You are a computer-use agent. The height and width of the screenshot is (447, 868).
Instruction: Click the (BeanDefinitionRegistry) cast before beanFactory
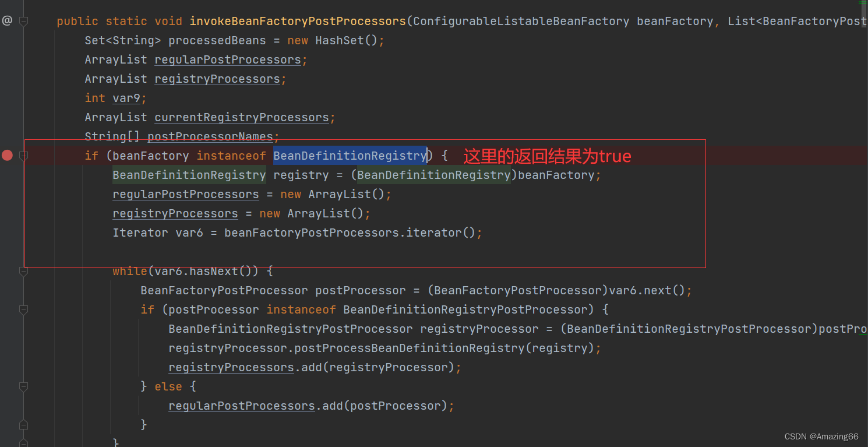point(434,175)
